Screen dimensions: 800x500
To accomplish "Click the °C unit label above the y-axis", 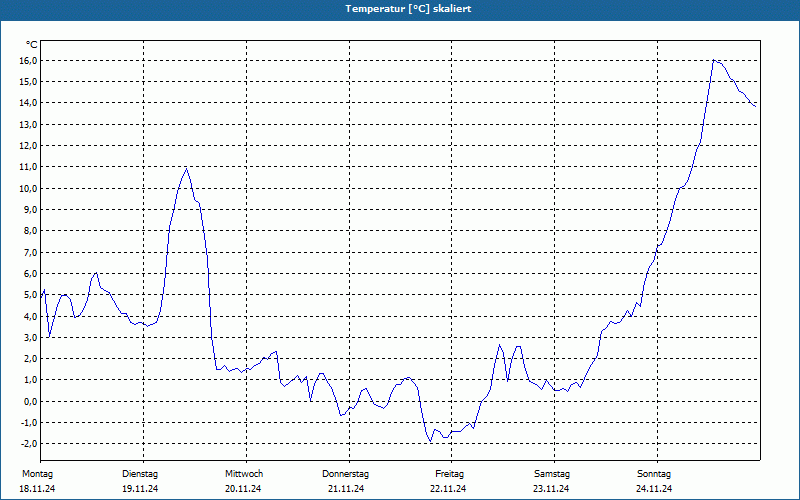I will click(x=31, y=44).
